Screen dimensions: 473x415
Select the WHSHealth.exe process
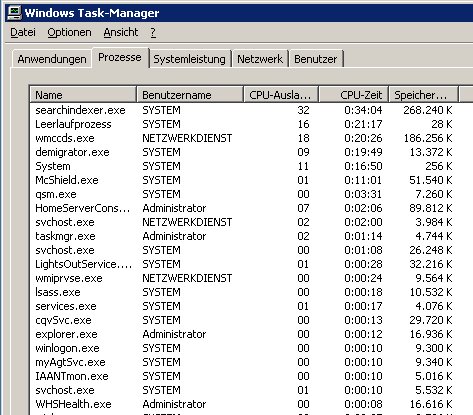pos(244,404)
